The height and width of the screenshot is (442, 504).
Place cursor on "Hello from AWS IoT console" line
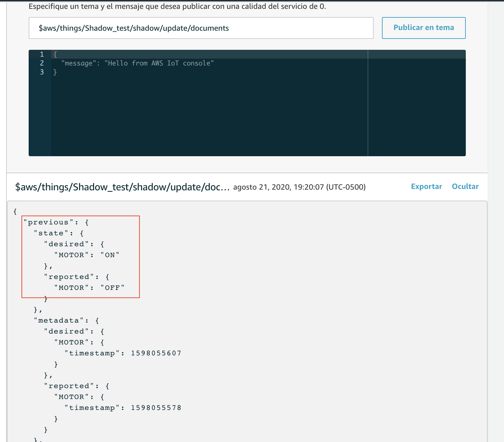[x=137, y=63]
